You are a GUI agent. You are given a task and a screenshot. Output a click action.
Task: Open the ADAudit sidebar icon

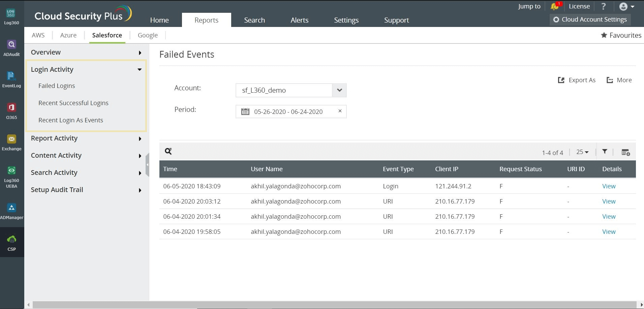pyautogui.click(x=11, y=48)
